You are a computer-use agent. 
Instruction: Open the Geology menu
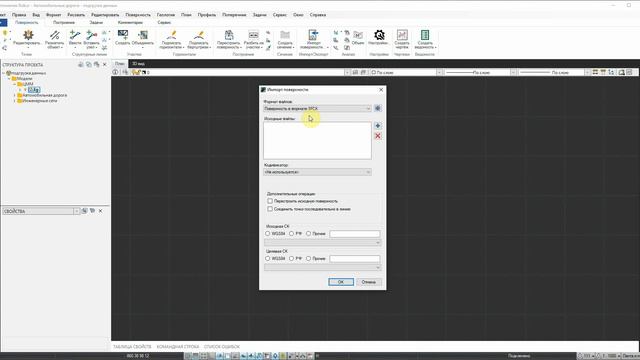166,15
